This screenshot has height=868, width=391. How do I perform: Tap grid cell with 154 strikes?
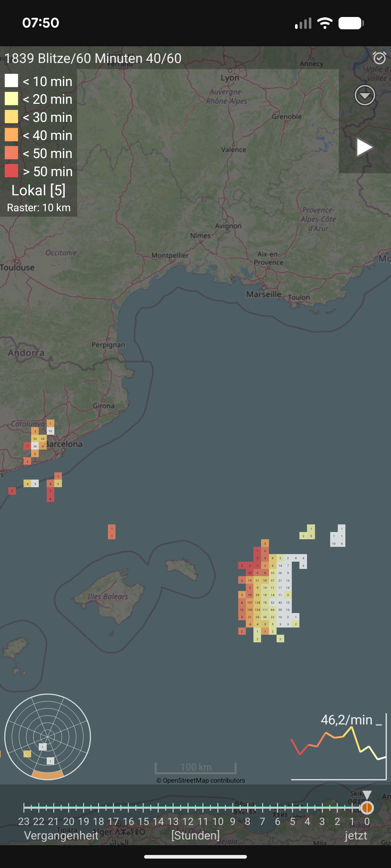(x=257, y=610)
